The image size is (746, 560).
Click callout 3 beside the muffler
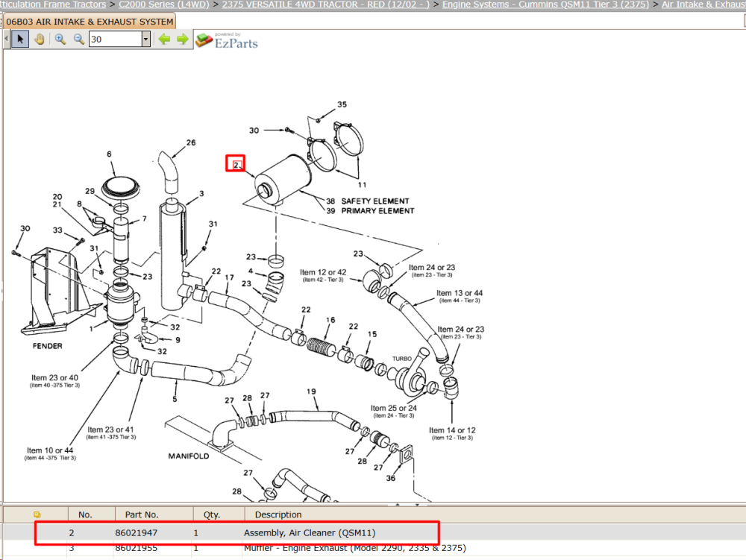(201, 193)
